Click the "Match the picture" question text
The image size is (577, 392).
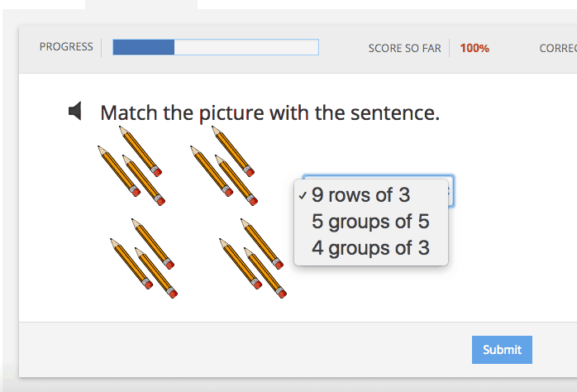(x=269, y=112)
